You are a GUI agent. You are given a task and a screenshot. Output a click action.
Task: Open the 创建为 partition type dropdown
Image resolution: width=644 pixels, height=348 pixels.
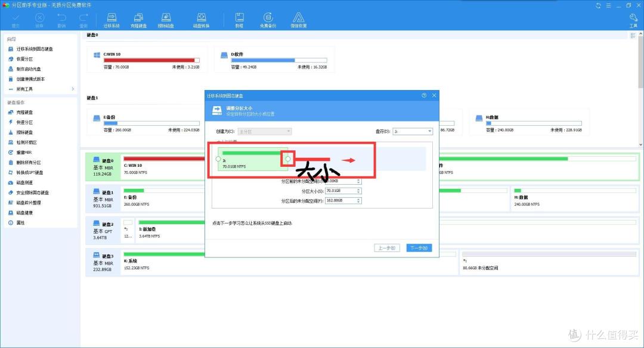(x=264, y=131)
